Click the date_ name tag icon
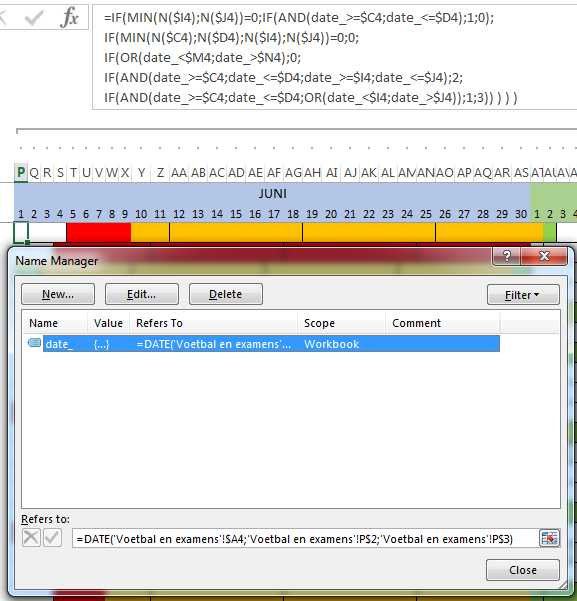 pos(34,343)
